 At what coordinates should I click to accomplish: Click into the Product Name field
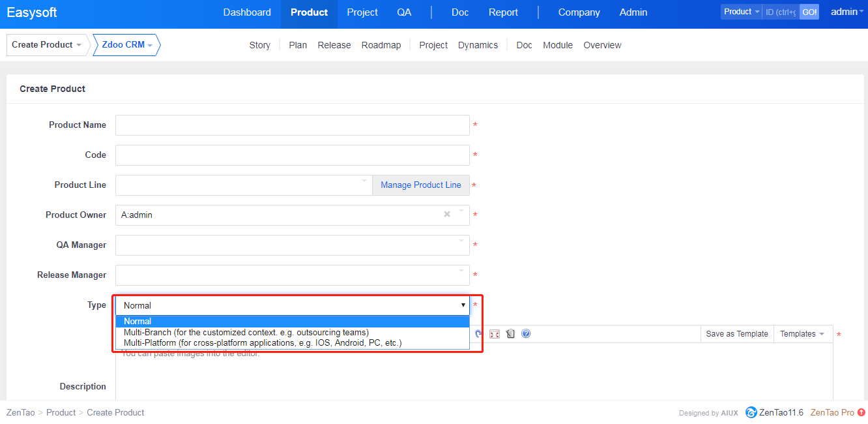pos(292,125)
